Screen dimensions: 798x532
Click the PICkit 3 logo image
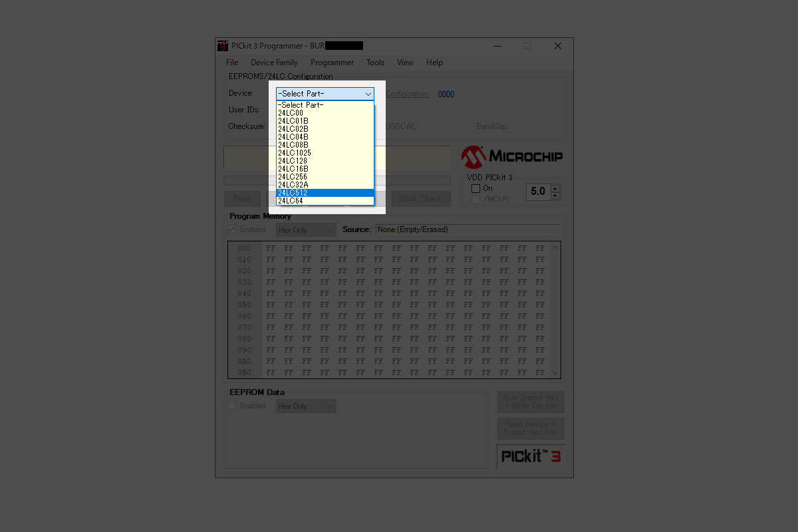pos(531,456)
